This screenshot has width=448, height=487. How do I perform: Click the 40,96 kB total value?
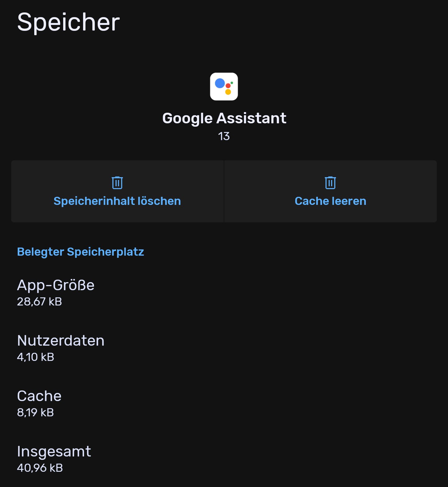tap(40, 468)
